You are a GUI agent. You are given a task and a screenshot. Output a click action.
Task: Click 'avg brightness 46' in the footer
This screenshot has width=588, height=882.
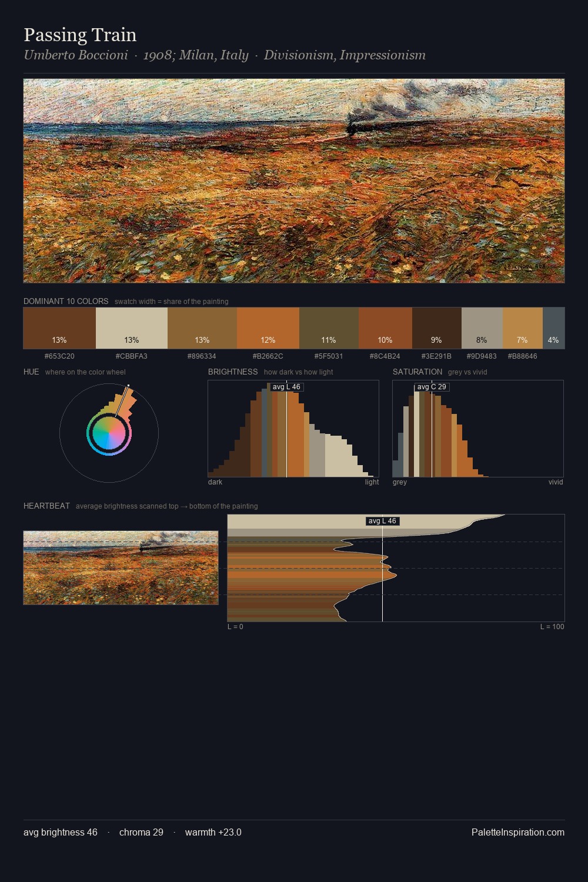coord(61,832)
